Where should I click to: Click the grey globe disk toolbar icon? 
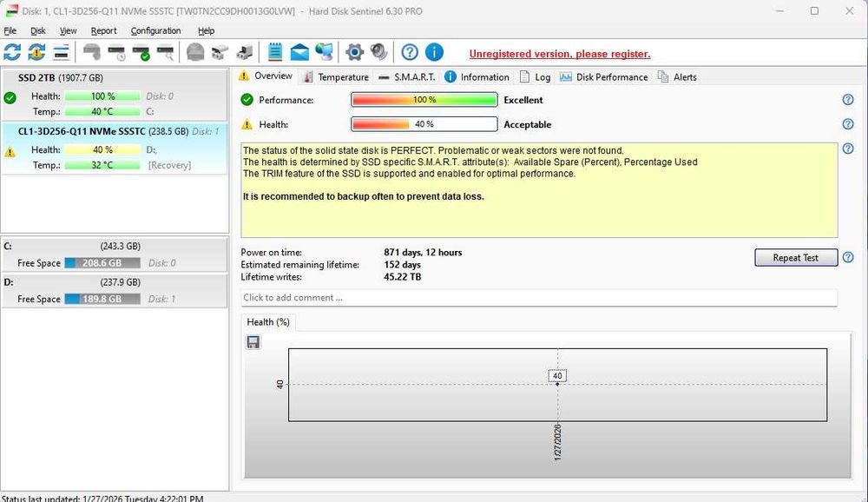tap(194, 52)
